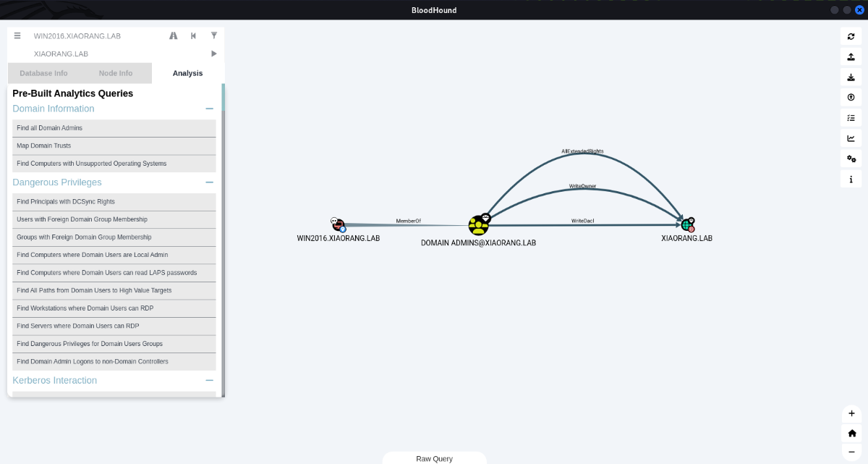The image size is (868, 464).
Task: Click the Dangerous Privileges heading
Action: tap(57, 182)
